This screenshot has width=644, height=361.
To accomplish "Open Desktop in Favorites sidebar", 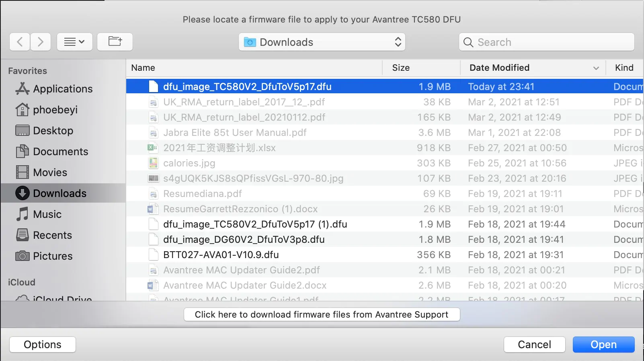I will coord(53,131).
